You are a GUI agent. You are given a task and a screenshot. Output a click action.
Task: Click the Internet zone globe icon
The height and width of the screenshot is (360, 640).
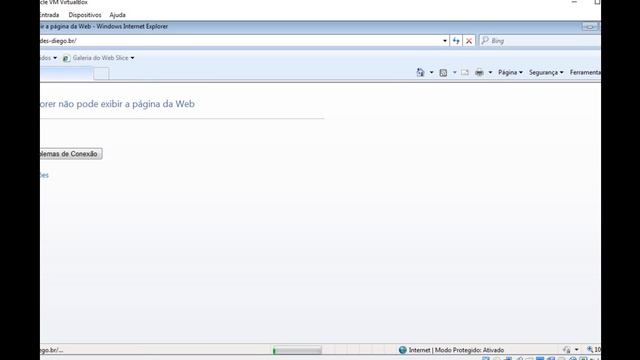click(x=402, y=350)
